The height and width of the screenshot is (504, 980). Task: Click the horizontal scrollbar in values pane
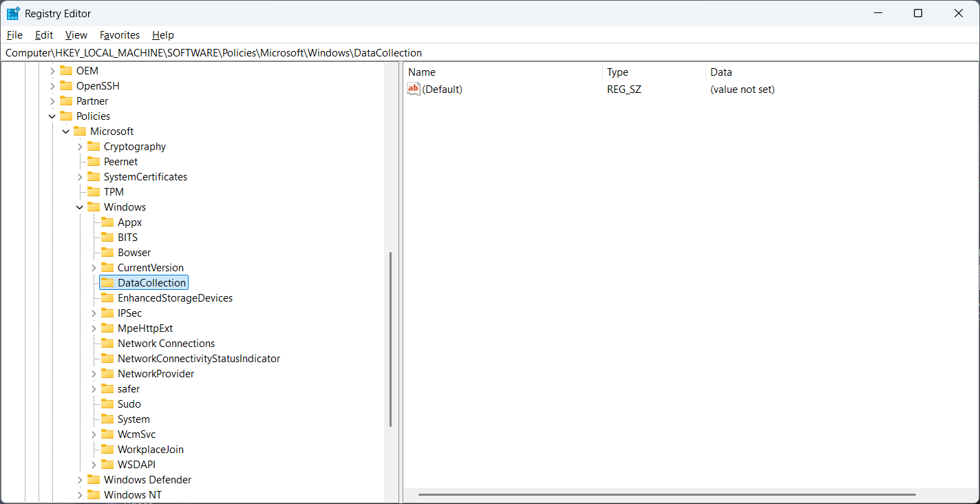(666, 494)
